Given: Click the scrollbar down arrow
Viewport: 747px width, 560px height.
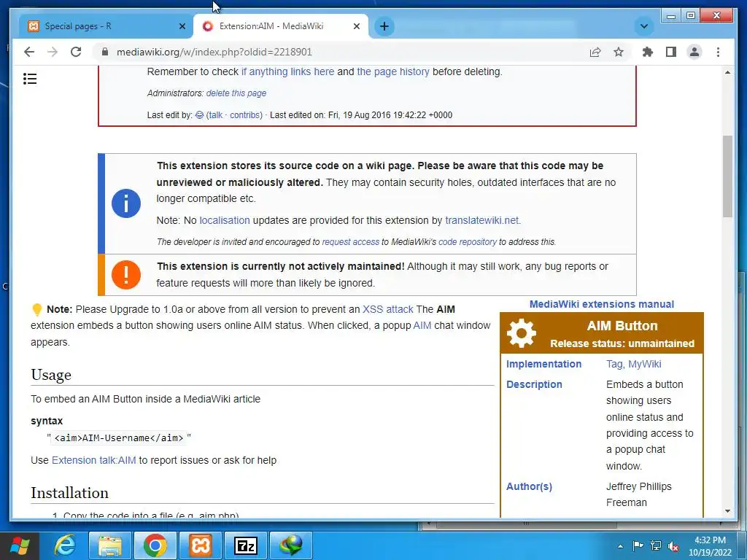Looking at the screenshot, I should 727,511.
